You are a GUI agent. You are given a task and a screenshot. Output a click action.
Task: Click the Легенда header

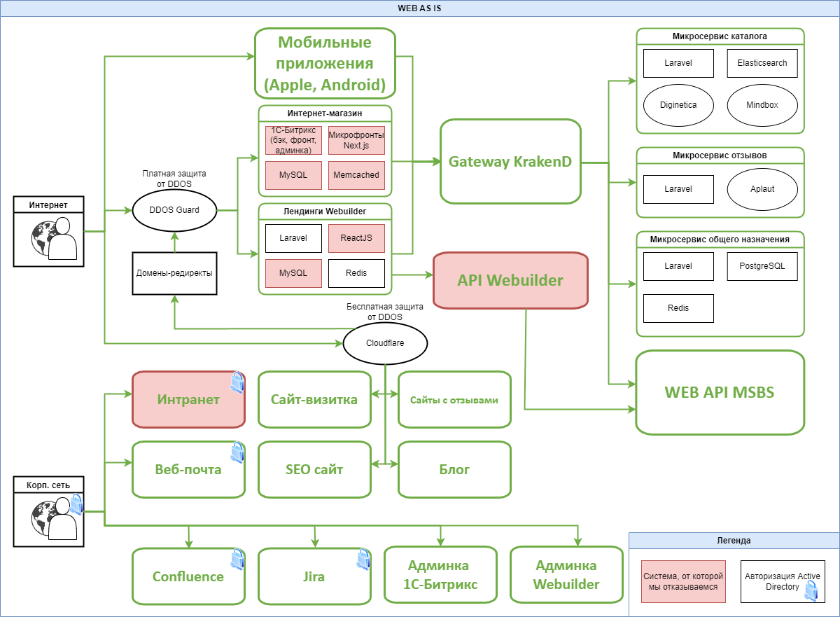pyautogui.click(x=734, y=541)
